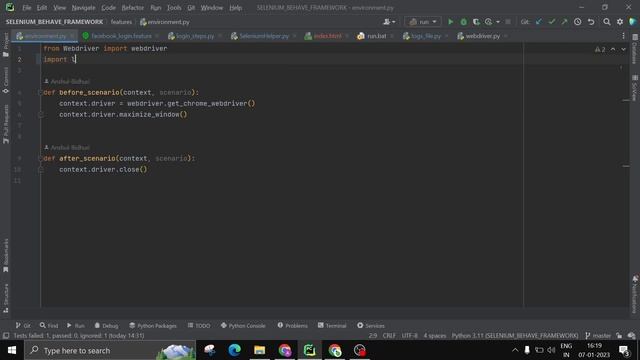The height and width of the screenshot is (360, 640).
Task: Open the Structure tool window
Action: pyautogui.click(x=6, y=298)
